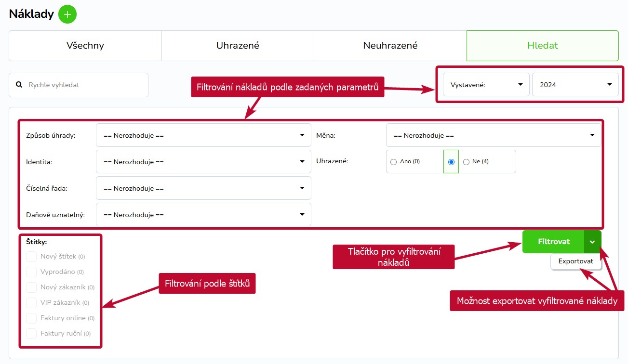The width and height of the screenshot is (628, 364).
Task: Switch to the Uhrazené tab
Action: pyautogui.click(x=238, y=46)
